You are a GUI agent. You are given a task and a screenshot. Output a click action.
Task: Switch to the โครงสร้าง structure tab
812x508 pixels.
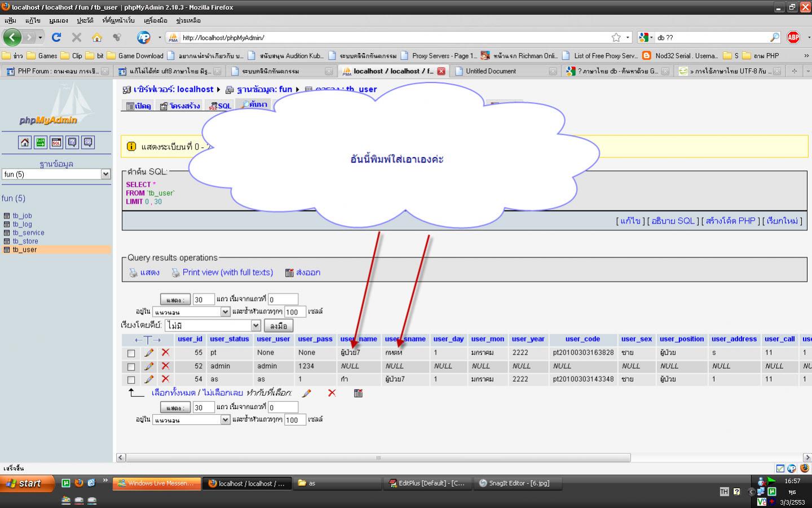coord(180,106)
